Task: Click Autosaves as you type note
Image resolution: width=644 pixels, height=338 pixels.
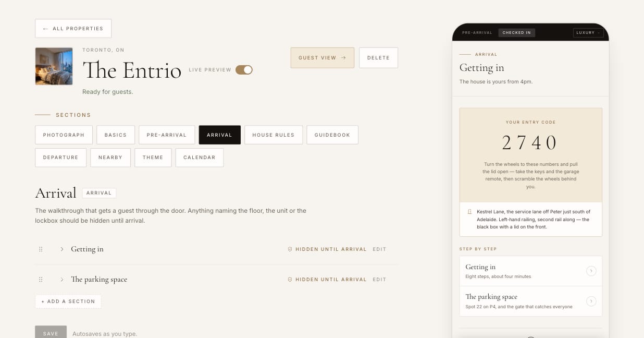Action: click(x=105, y=334)
